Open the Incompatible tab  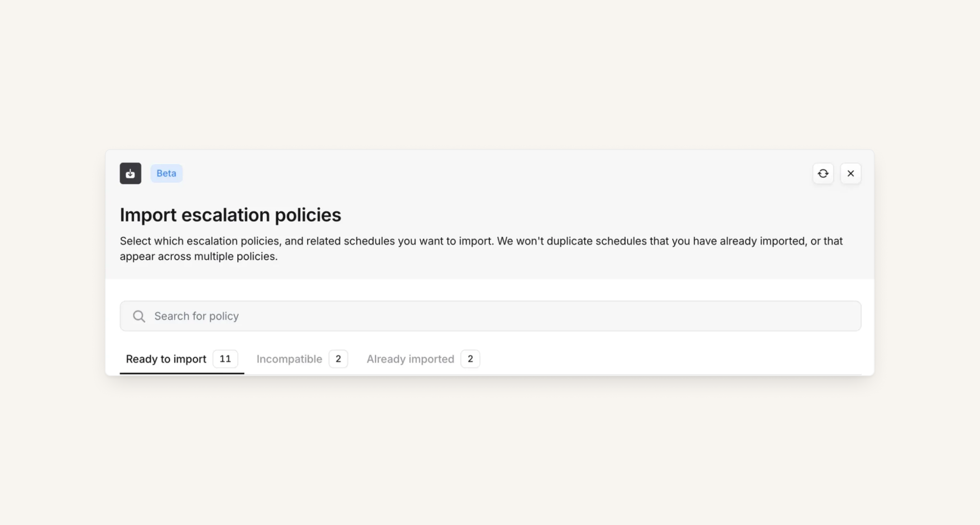301,359
